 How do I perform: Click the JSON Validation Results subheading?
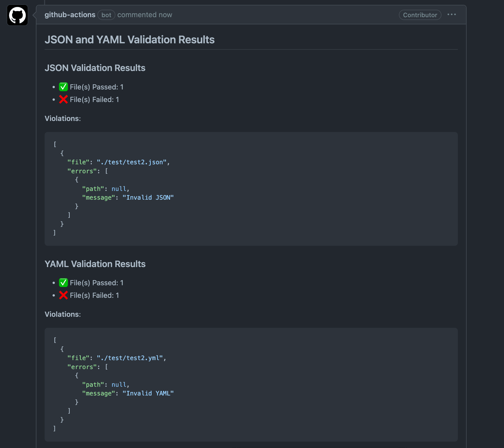(95, 68)
